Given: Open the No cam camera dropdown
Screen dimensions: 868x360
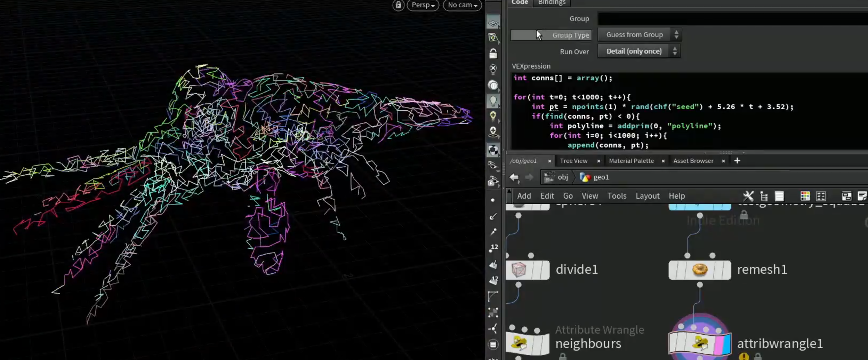Looking at the screenshot, I should (462, 5).
